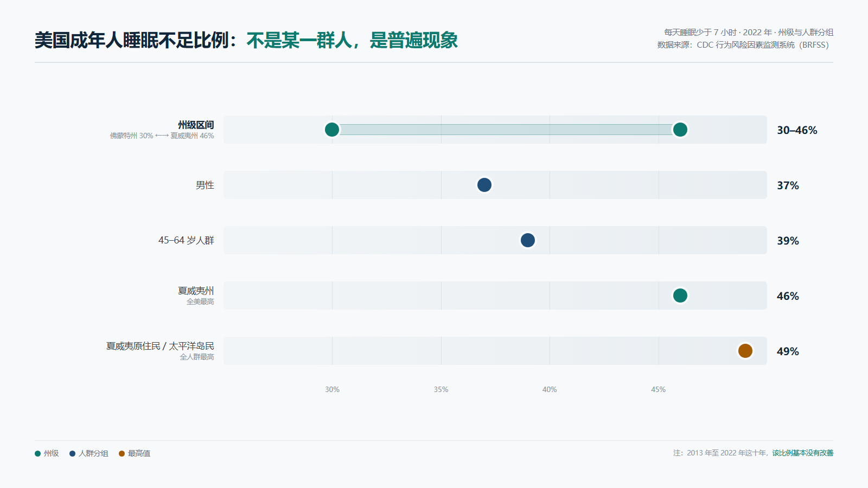Click the 夏威夷原住民 / 太平洋岛民 label
Screen dimensions: 868x488
click(x=160, y=346)
